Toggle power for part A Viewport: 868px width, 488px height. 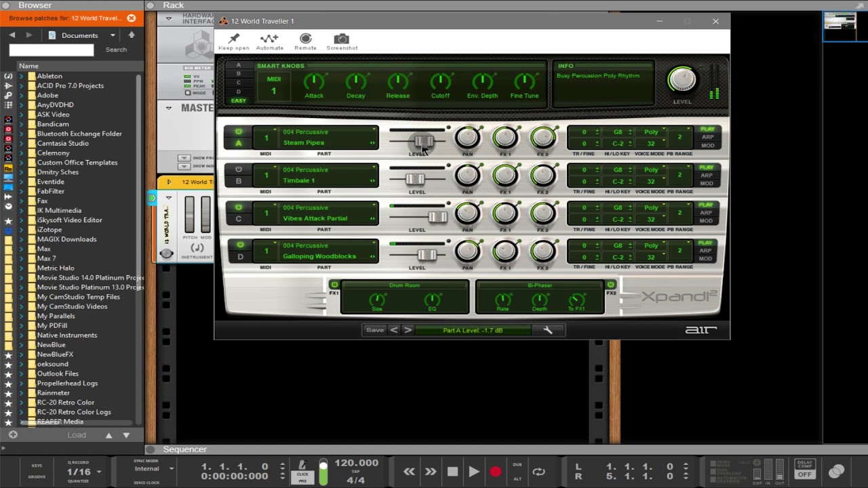(238, 131)
